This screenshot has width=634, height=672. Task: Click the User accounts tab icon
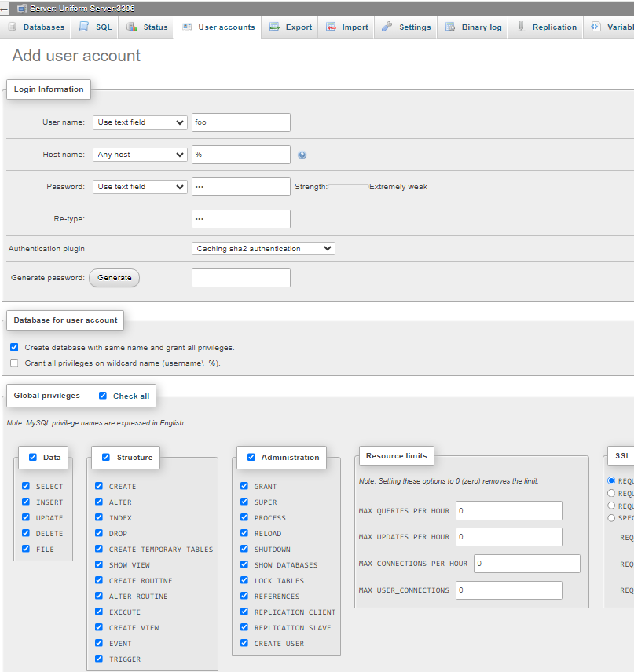tap(187, 27)
